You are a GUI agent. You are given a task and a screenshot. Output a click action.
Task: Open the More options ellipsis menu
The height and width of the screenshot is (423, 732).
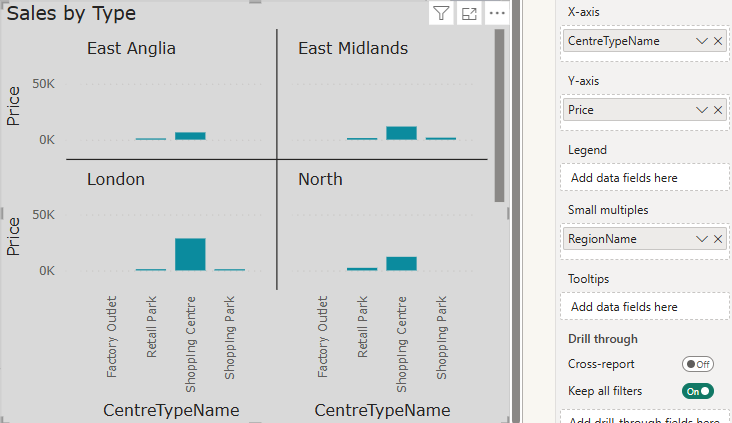point(497,13)
